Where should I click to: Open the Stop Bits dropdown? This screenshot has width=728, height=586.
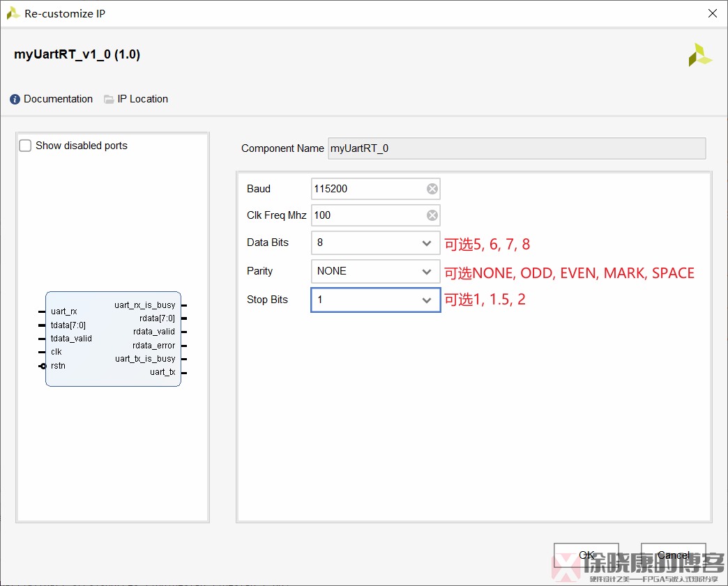pos(376,300)
